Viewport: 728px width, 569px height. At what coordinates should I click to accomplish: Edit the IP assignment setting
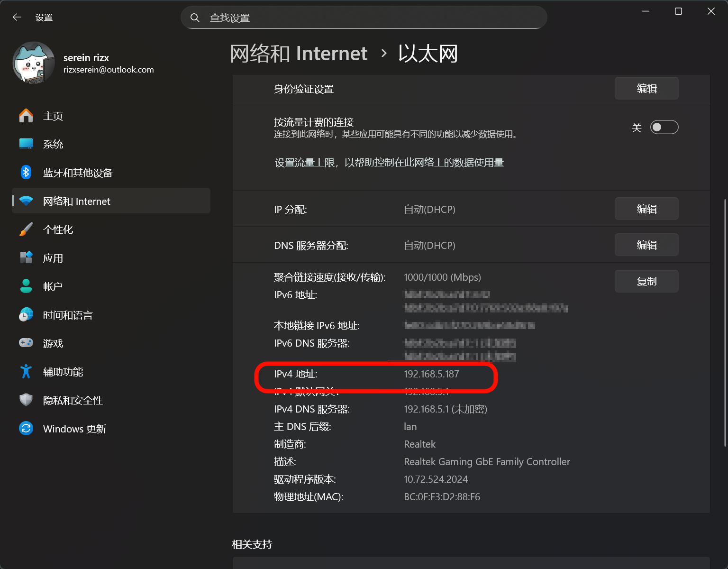click(x=646, y=209)
